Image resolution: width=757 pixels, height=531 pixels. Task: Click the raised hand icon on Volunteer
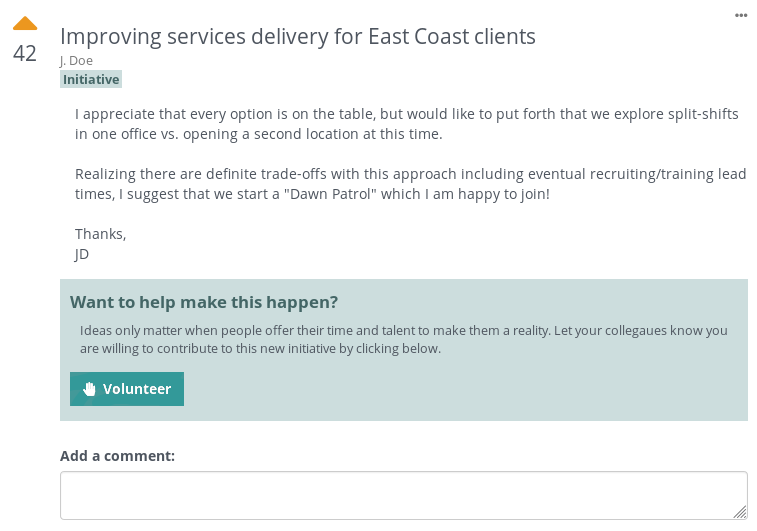click(89, 389)
